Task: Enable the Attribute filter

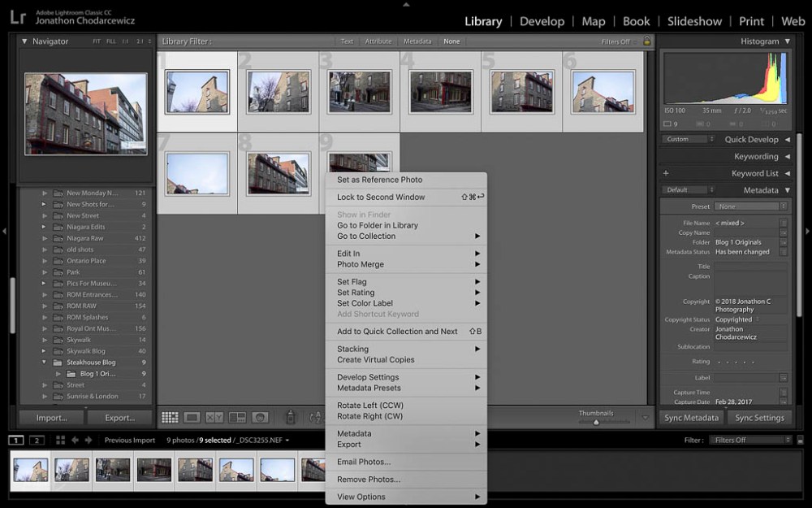Action: (378, 41)
